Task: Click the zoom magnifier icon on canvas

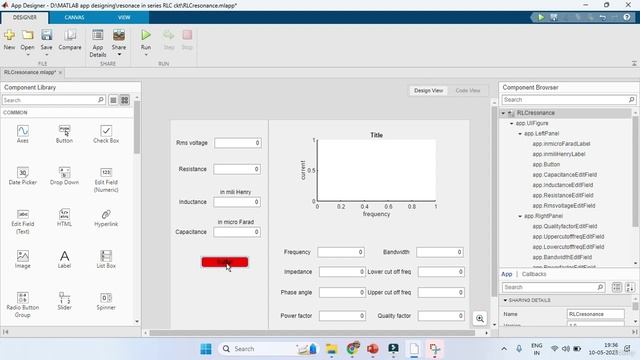Action: tap(480, 318)
